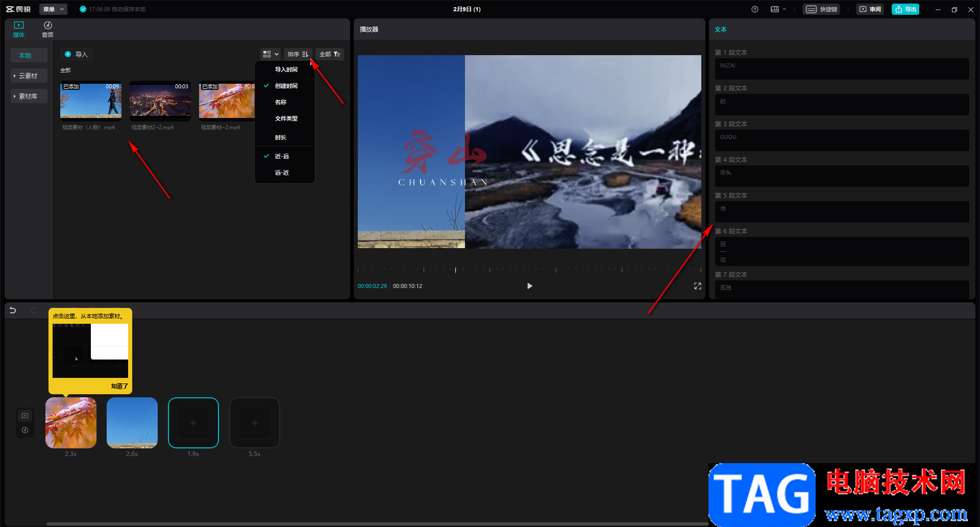Restore down the application window
980x527 pixels.
[954, 9]
